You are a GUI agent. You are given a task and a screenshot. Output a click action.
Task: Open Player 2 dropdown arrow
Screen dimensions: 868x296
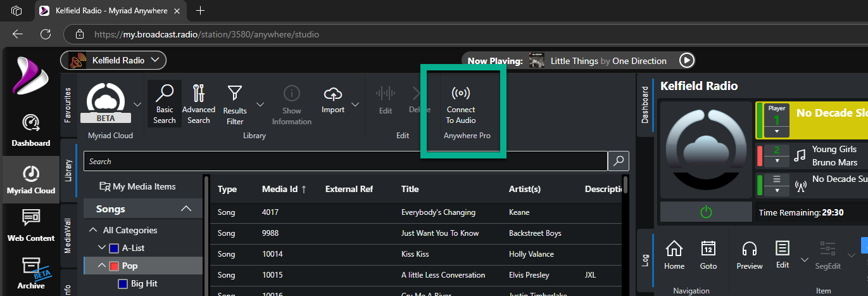pyautogui.click(x=776, y=160)
